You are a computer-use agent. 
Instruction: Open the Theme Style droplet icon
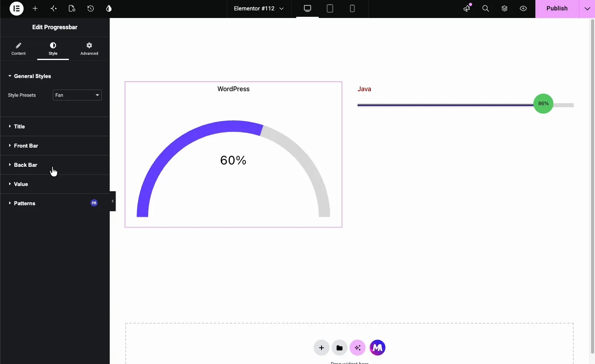pos(109,8)
